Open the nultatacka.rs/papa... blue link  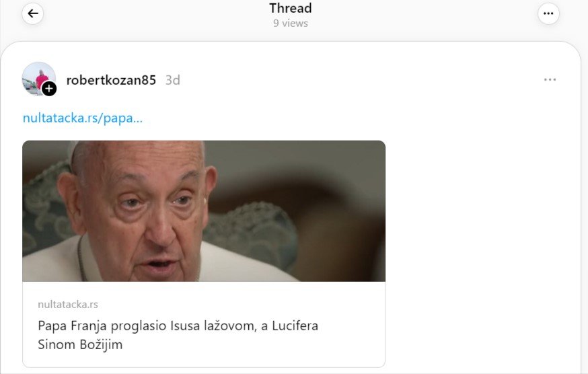tap(83, 118)
